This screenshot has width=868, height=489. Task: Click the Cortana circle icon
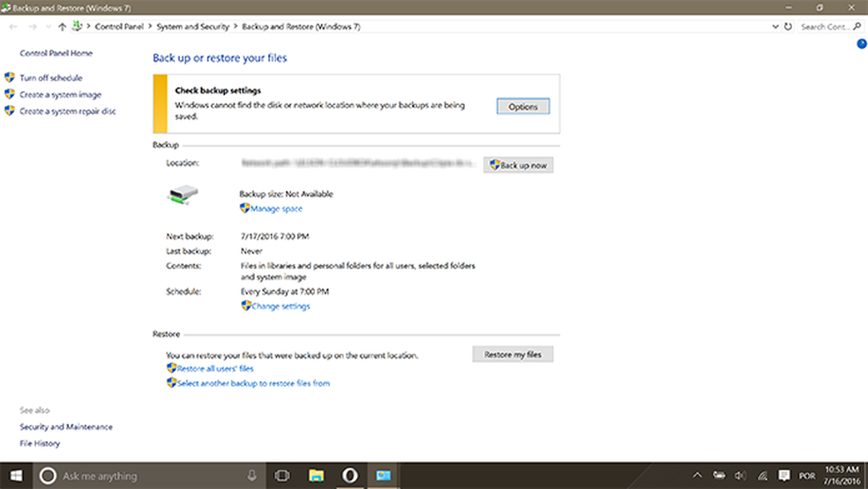(48, 476)
